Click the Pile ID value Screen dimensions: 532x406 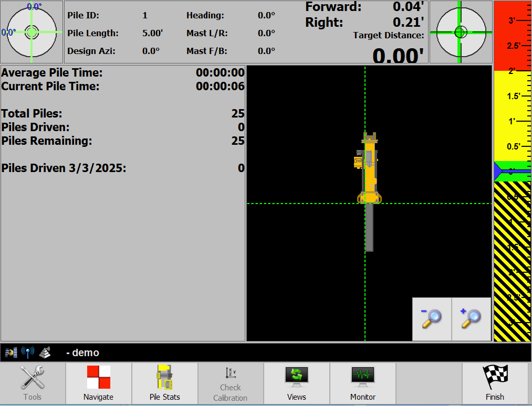coord(145,15)
